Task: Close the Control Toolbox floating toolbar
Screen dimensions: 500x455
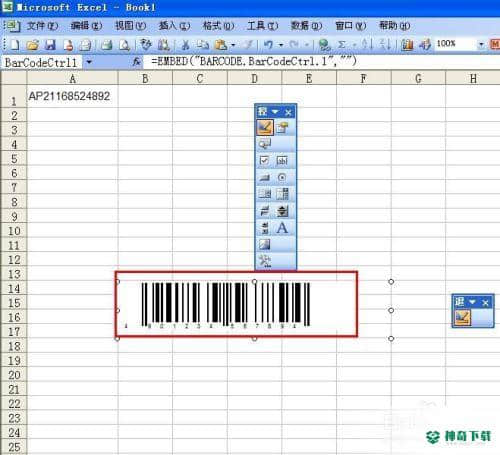Action: tap(288, 112)
